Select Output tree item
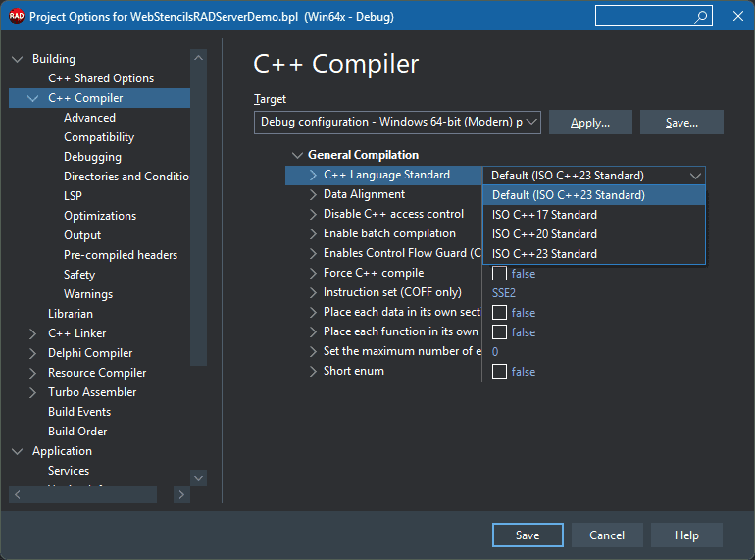 click(82, 235)
